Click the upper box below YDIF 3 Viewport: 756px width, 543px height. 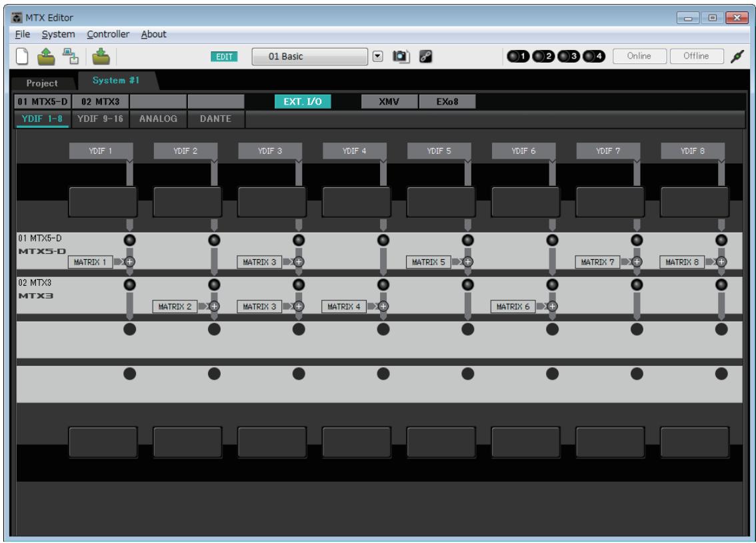point(272,202)
